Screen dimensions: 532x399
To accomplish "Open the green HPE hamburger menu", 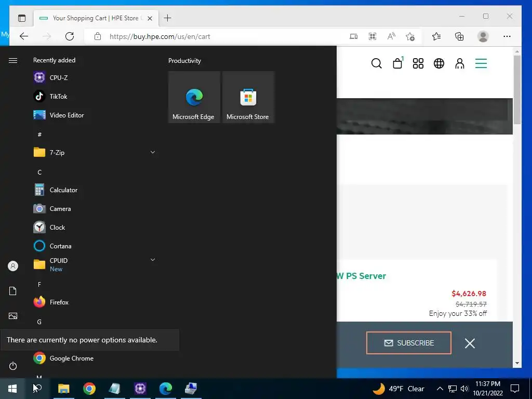I will point(481,63).
